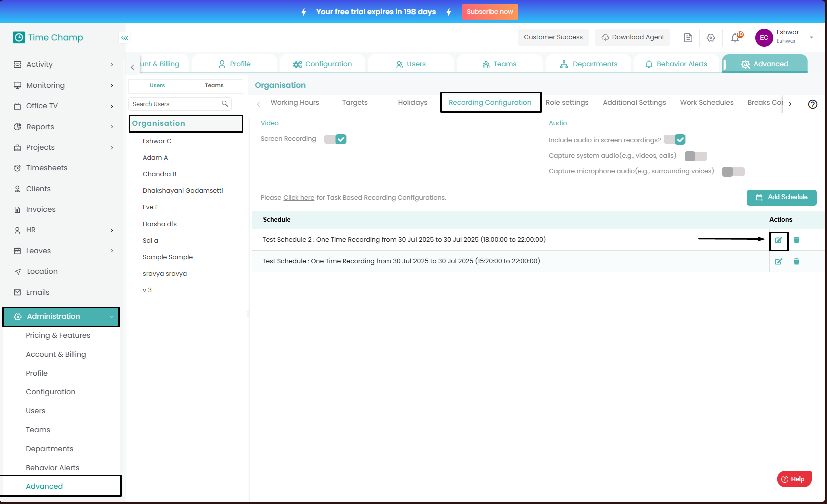
Task: Click the Add Schedule button
Action: [781, 197]
